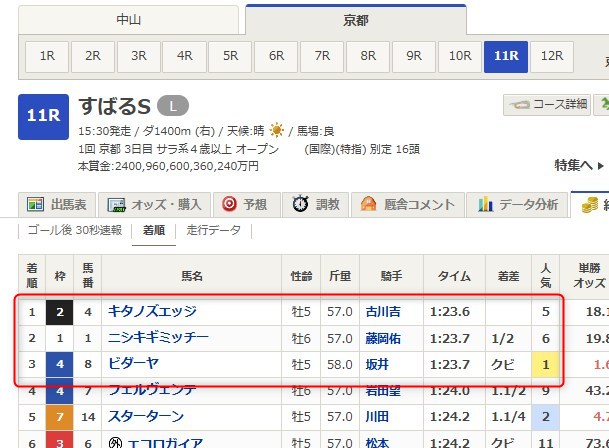The width and height of the screenshot is (609, 448).
Task: Open jockey 坂井 profile
Action: (377, 364)
